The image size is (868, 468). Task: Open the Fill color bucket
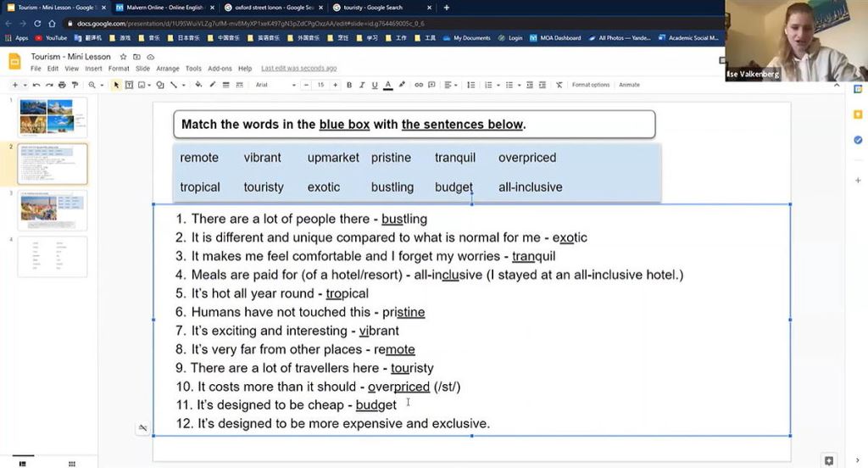click(198, 85)
